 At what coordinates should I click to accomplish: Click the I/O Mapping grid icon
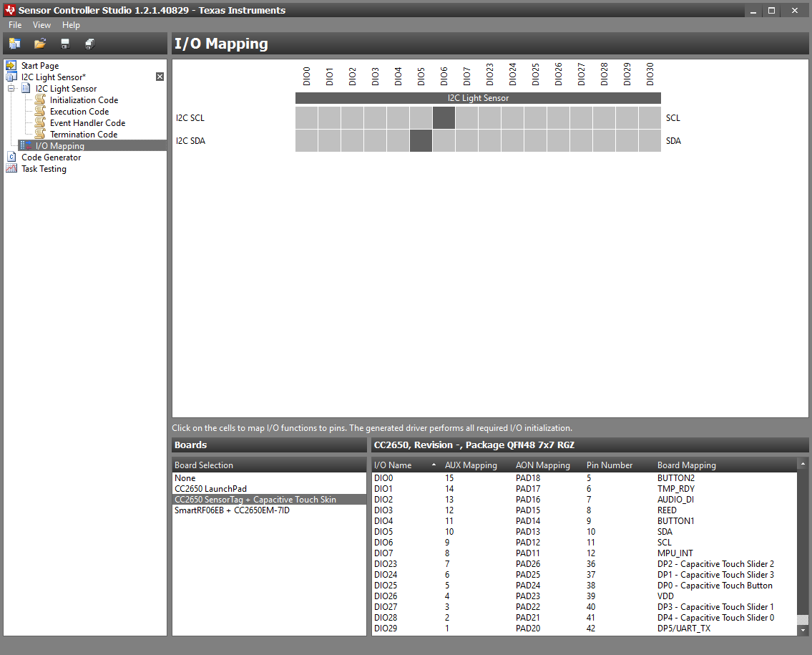pos(26,145)
